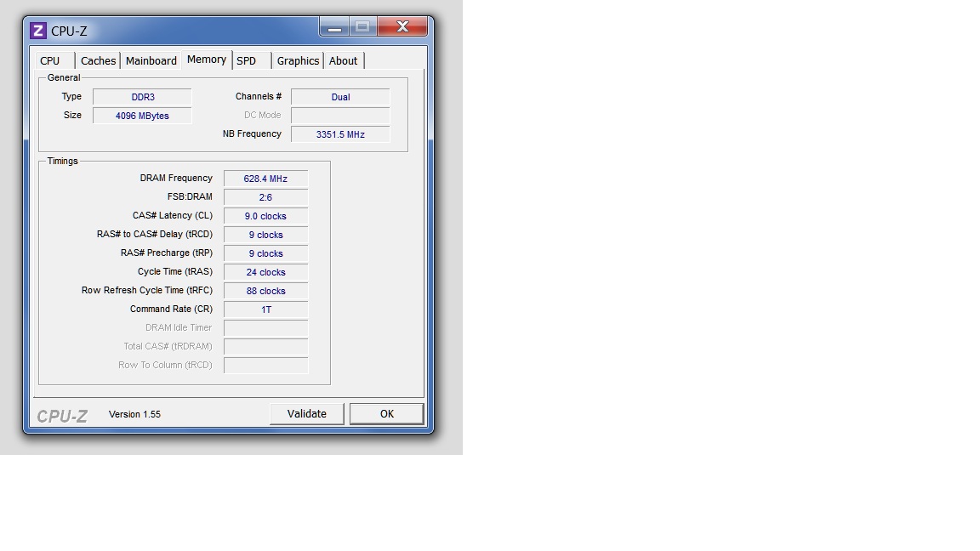Click the 'Row Refresh Cycle Time (tRFC)' label

147,291
